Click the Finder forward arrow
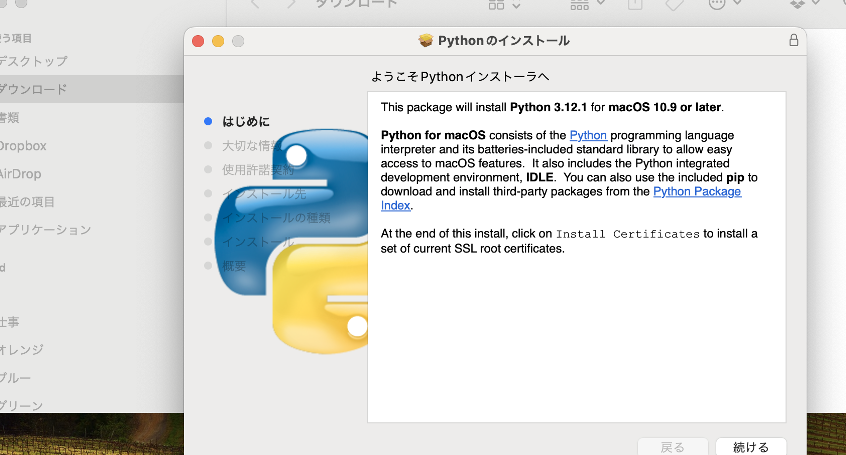846x455 pixels. pos(290,5)
